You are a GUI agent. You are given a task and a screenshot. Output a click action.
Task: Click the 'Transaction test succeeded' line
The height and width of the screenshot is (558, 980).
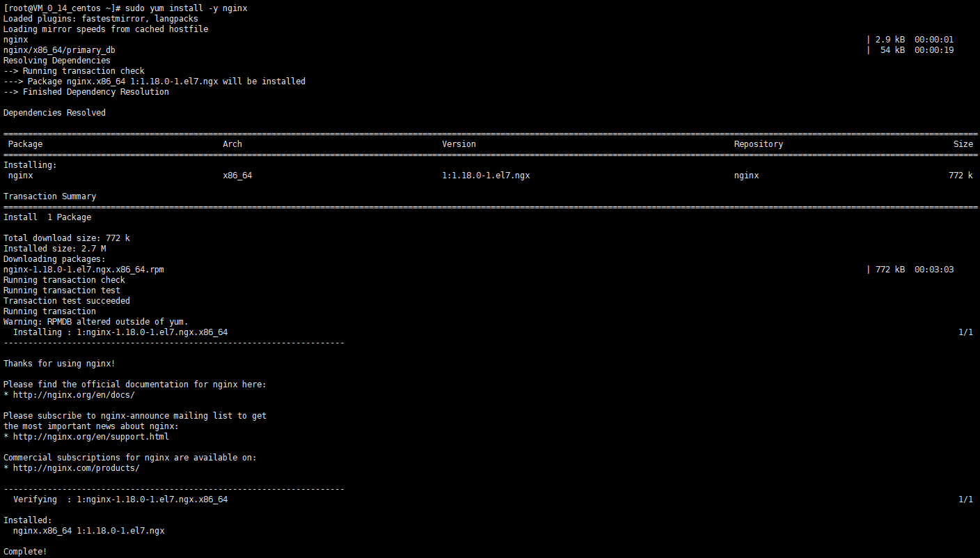(67, 301)
